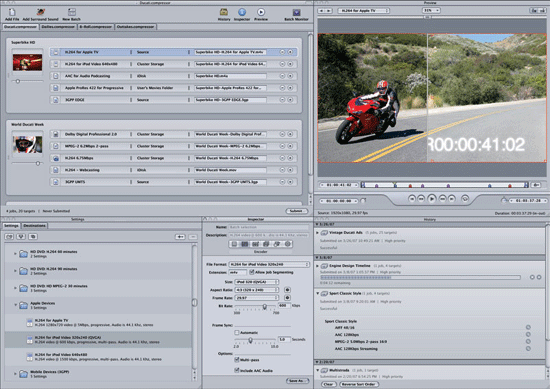
Task: Toggle the Multi-pass checkbox
Action: (x=237, y=360)
